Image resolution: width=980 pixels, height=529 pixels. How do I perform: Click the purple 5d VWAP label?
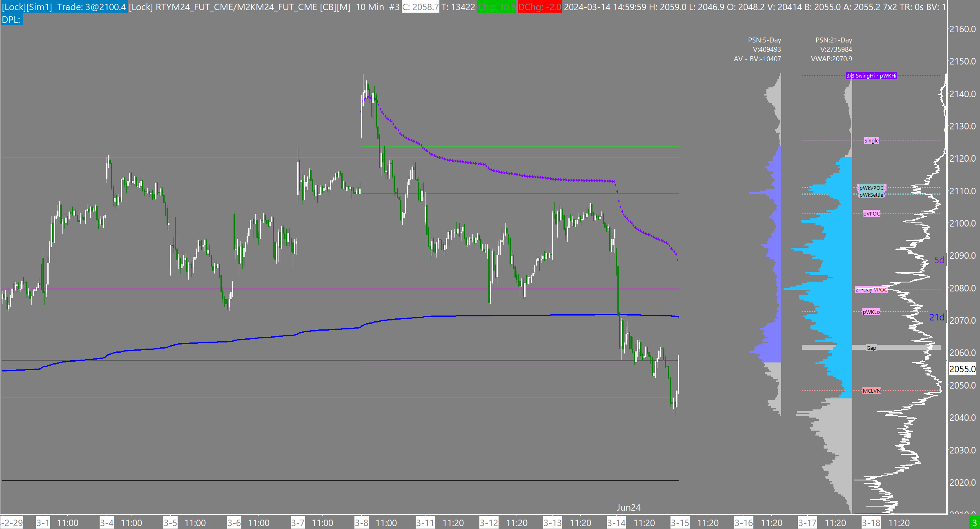click(939, 260)
